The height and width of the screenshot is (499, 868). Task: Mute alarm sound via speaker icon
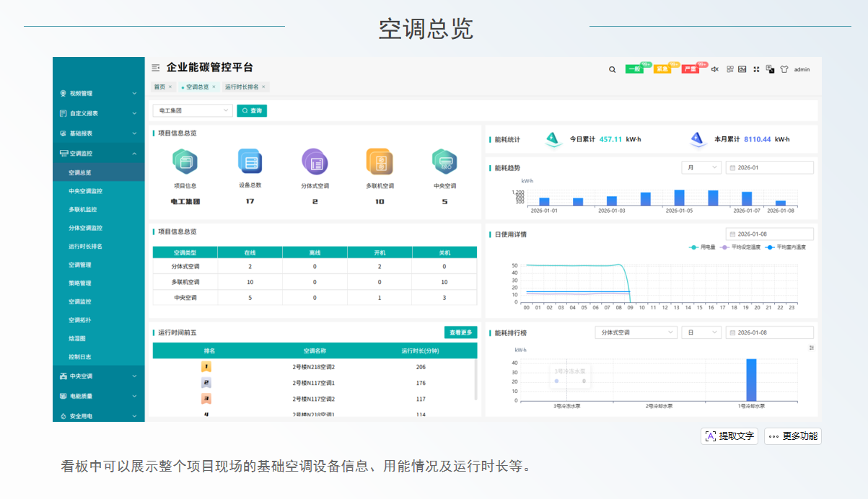click(x=714, y=70)
